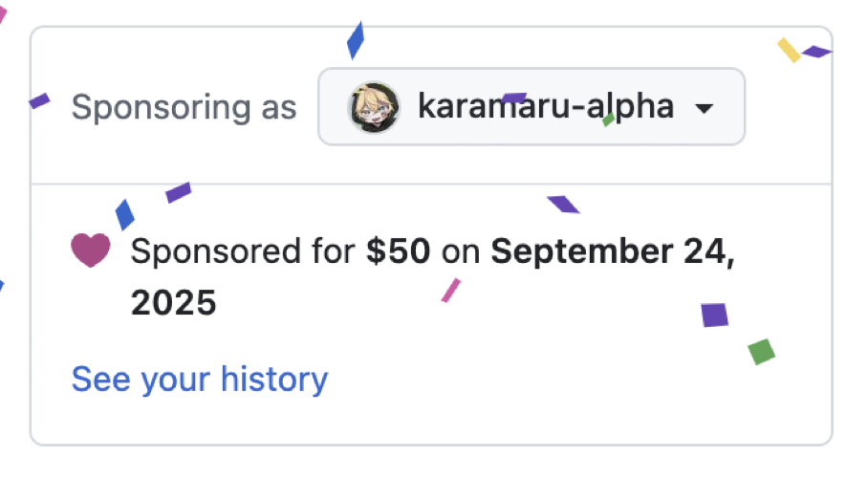This screenshot has width=868, height=480.
Task: Click the "Sponsoring as" label
Action: click(184, 107)
